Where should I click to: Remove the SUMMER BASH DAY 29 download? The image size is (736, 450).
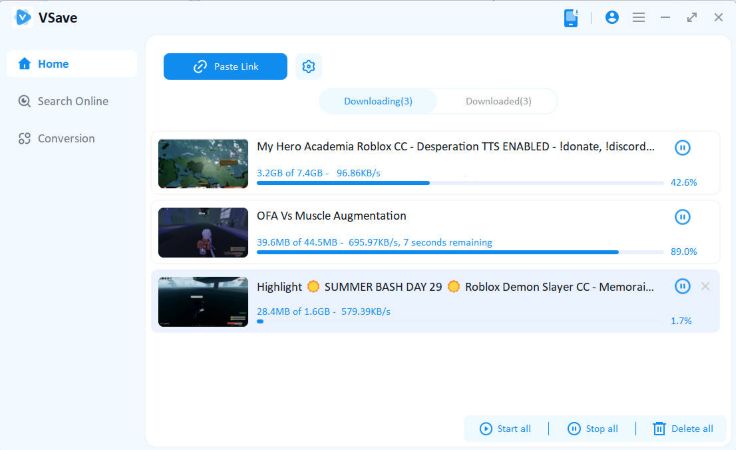705,286
